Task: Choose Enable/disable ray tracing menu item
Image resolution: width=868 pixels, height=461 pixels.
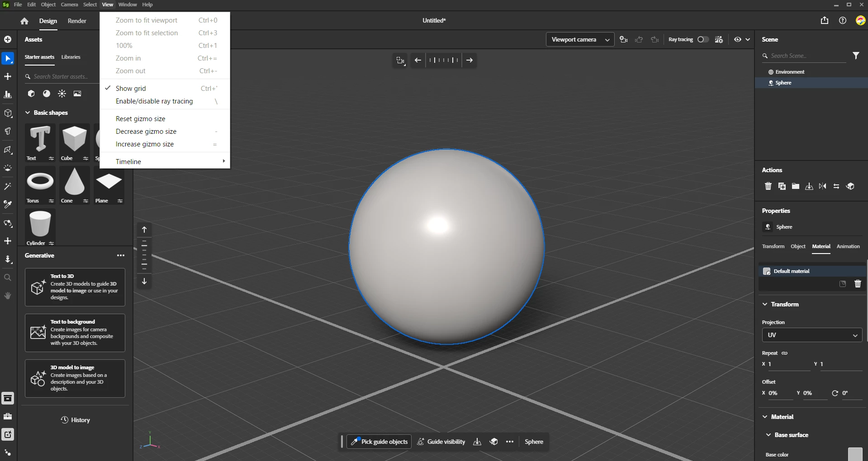Action: point(165,101)
